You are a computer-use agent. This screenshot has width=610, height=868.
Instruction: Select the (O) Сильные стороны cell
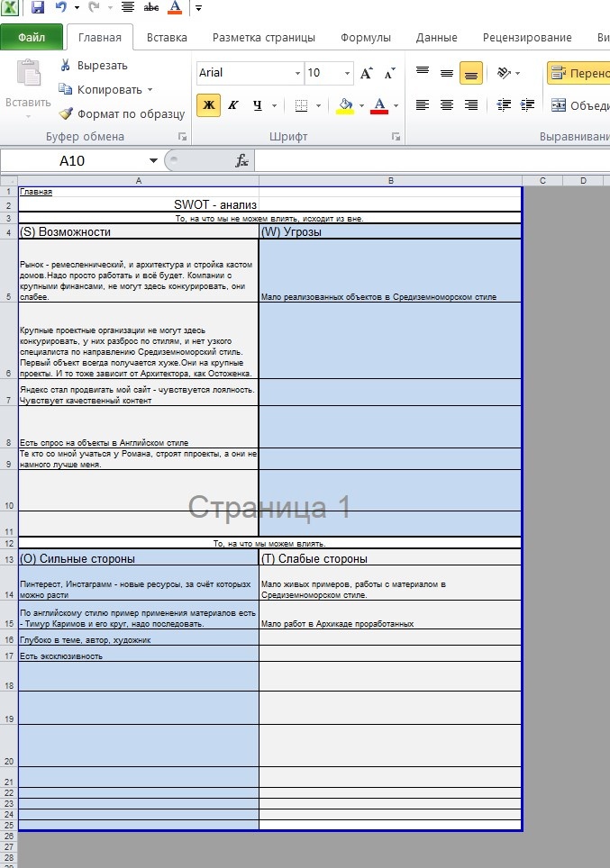click(139, 558)
